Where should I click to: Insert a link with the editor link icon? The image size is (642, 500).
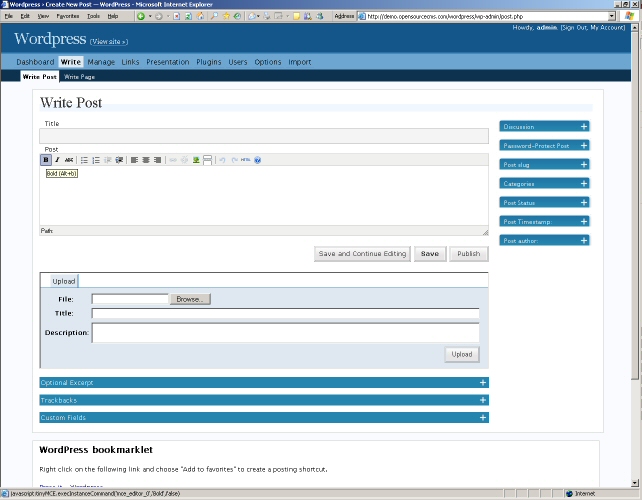[x=173, y=160]
